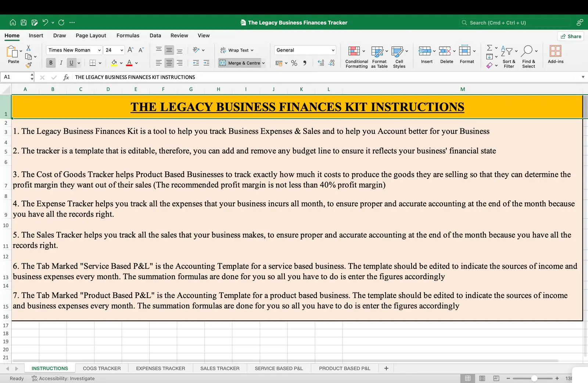Click the Paste clipboard icon

point(12,52)
